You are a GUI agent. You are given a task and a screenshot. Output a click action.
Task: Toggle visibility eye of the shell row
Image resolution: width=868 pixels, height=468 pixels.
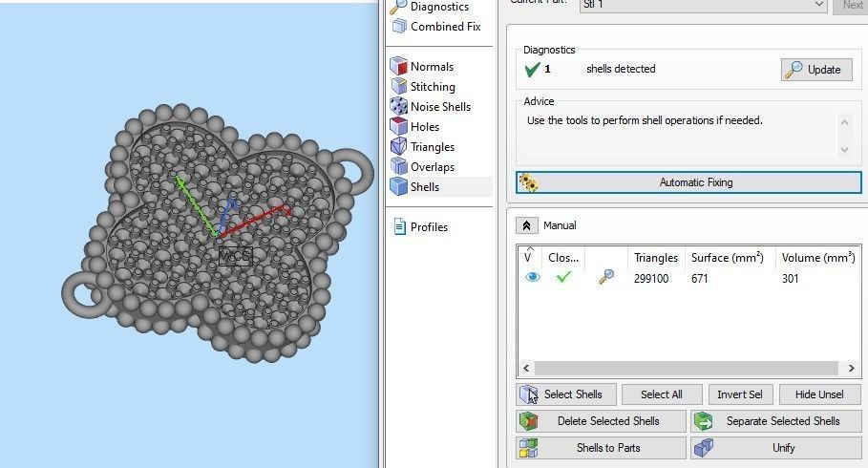[533, 278]
